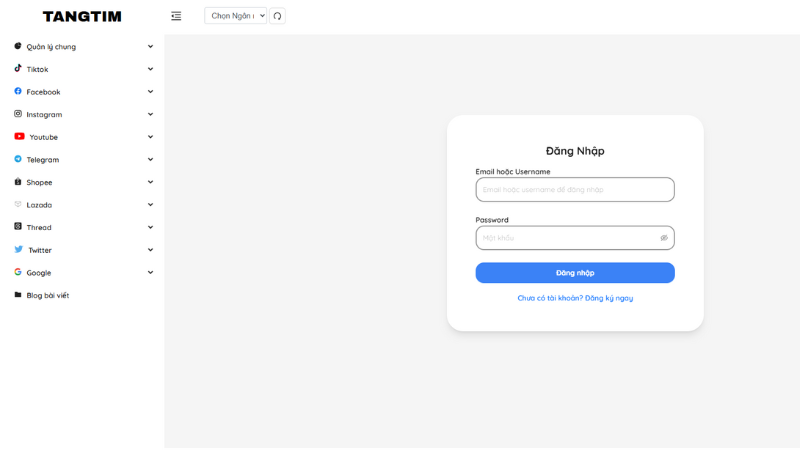
Task: Click the Instagram icon in sidebar
Action: [x=18, y=114]
